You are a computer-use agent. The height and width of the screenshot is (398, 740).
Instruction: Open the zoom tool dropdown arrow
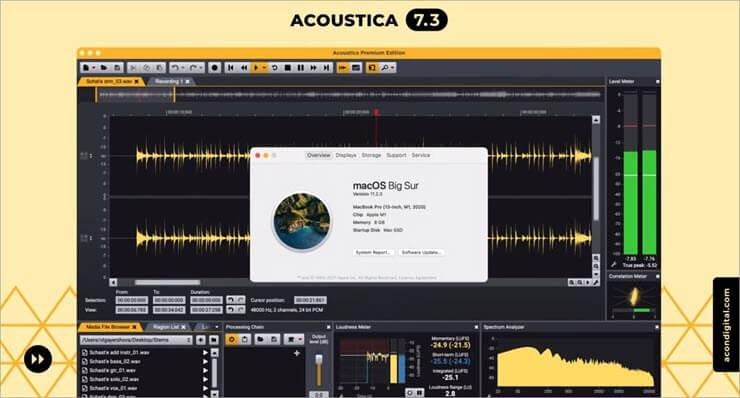pyautogui.click(x=393, y=68)
